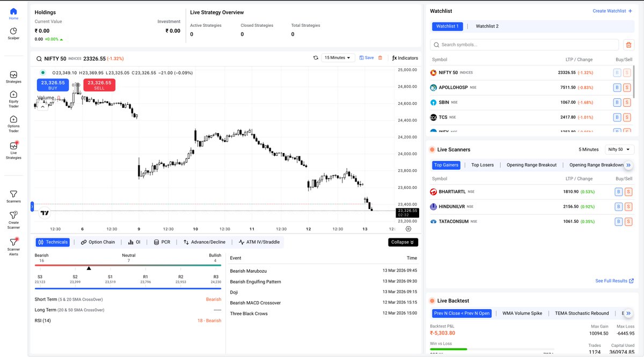The image size is (644, 357).
Task: Select TEMA Stochastic Rebound backtest tab
Action: (x=582, y=314)
